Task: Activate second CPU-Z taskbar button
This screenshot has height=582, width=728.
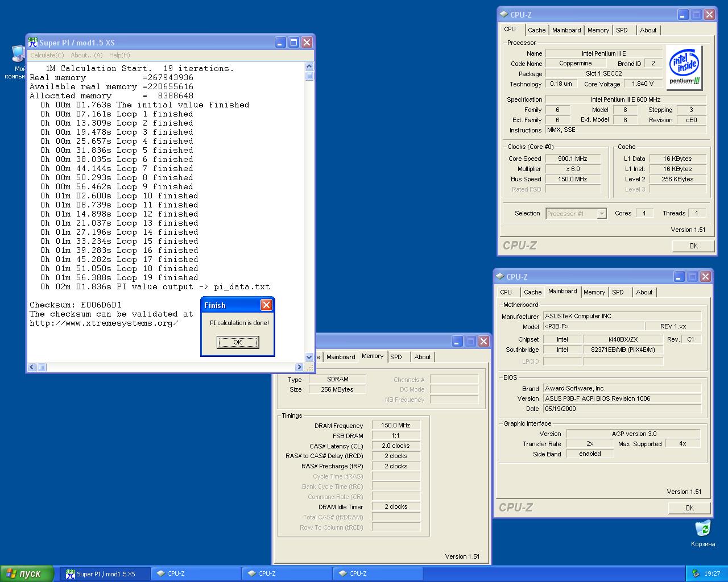Action: (x=287, y=573)
